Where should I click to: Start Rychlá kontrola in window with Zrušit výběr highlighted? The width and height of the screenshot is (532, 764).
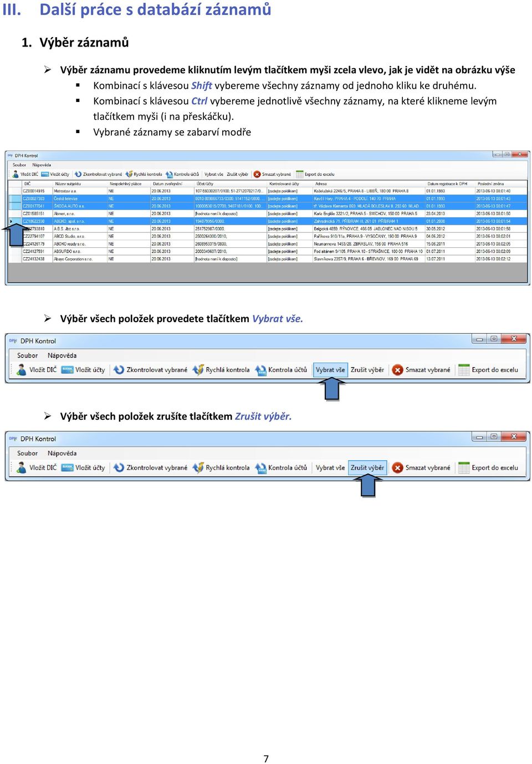pyautogui.click(x=222, y=467)
